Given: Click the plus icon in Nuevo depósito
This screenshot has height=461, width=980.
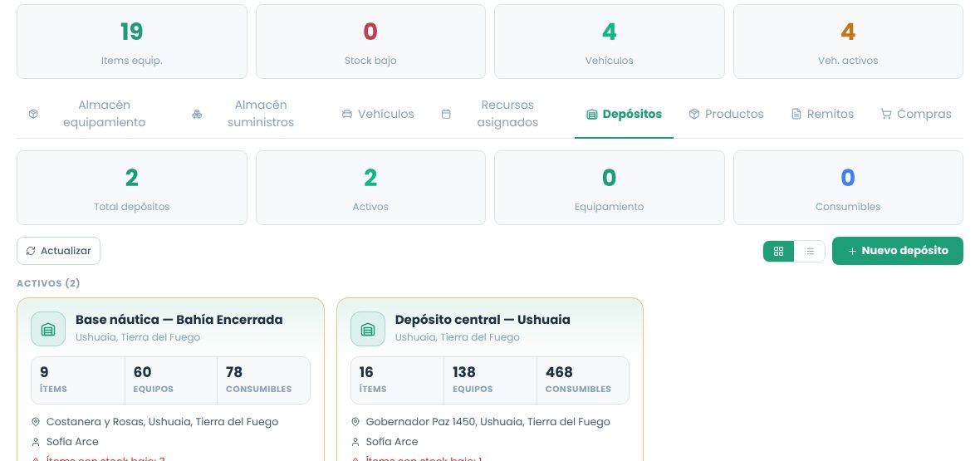Looking at the screenshot, I should (x=852, y=251).
